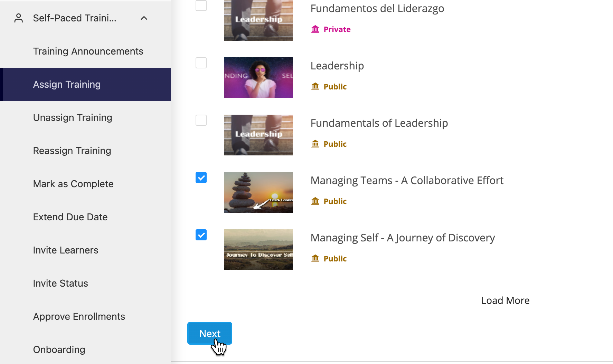
Task: Collapse the Self-Paced Training menu chevron
Action: coord(144,18)
